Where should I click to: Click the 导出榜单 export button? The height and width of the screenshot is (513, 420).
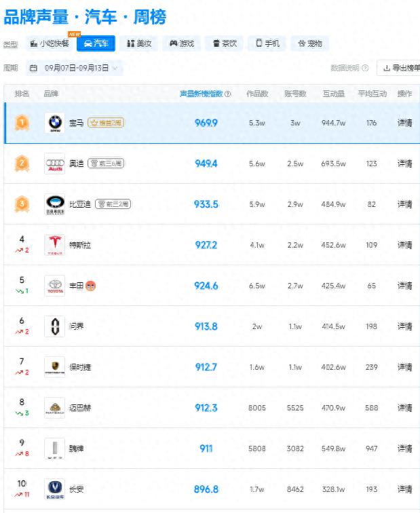[400, 68]
